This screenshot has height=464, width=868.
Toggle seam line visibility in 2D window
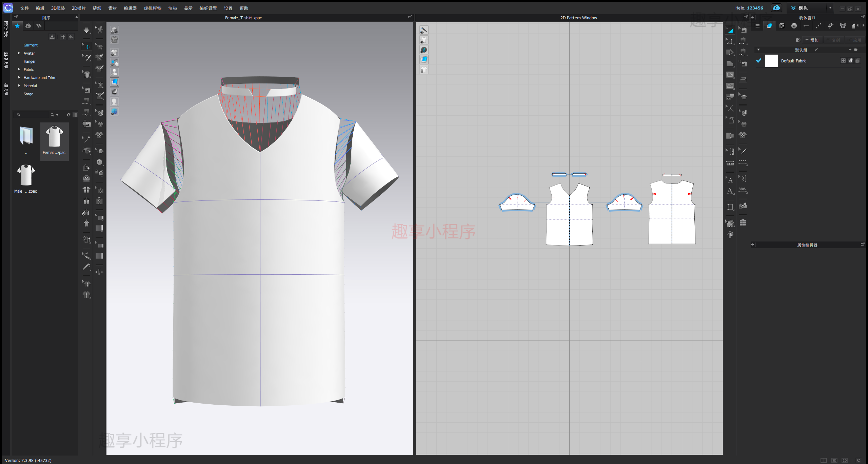(x=424, y=30)
